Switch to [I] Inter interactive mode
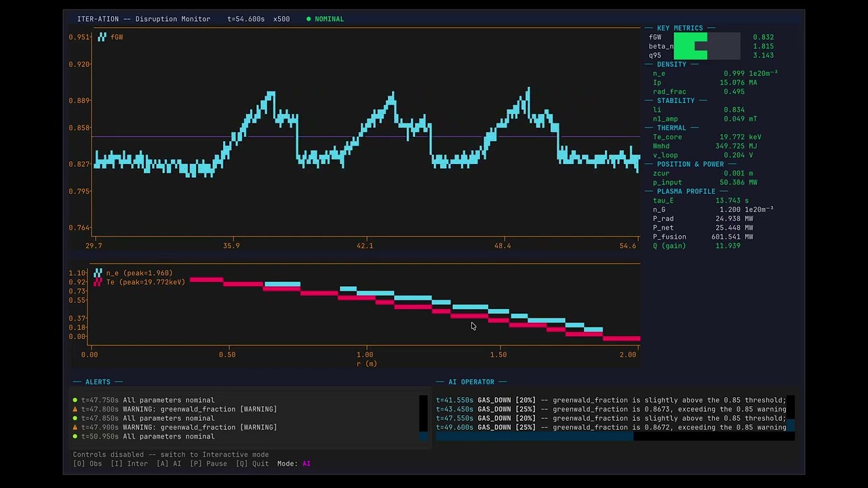The width and height of the screenshot is (868, 488). [128, 464]
